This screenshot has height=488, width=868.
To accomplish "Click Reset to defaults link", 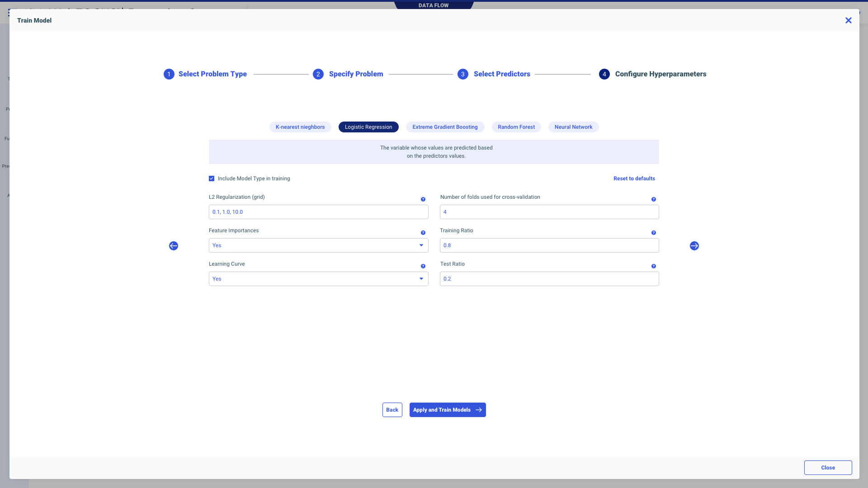I will (634, 178).
